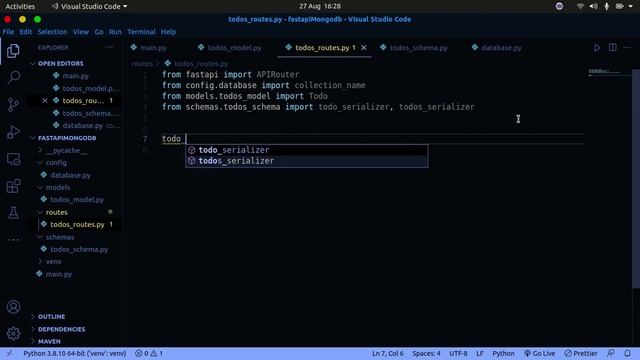Change the UTF-8 encoding
The image size is (640, 360).
pos(458,353)
